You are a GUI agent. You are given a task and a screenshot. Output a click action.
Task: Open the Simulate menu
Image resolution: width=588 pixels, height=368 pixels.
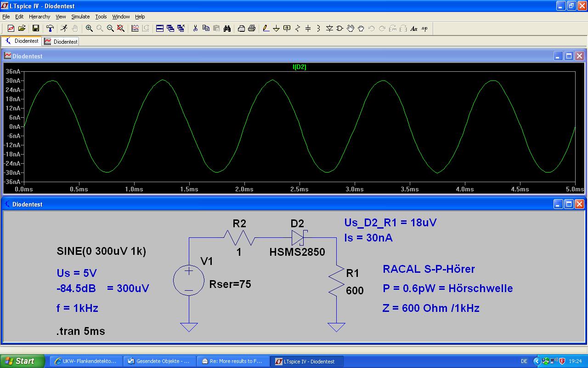point(80,17)
